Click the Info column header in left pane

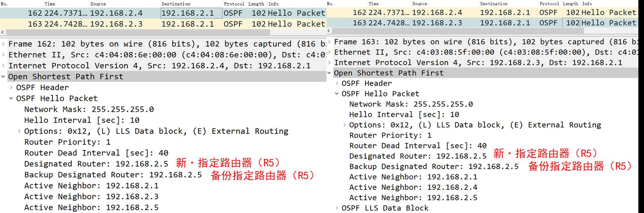(x=274, y=4)
